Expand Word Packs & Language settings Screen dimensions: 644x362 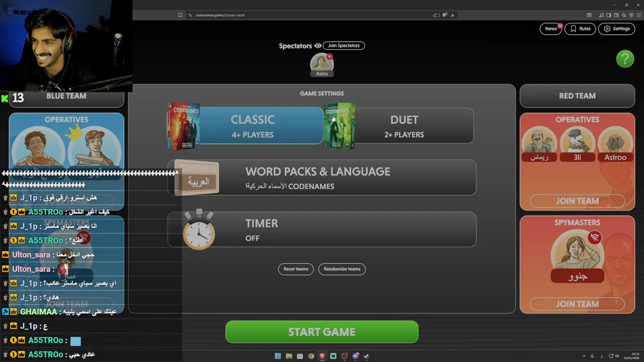pyautogui.click(x=322, y=177)
